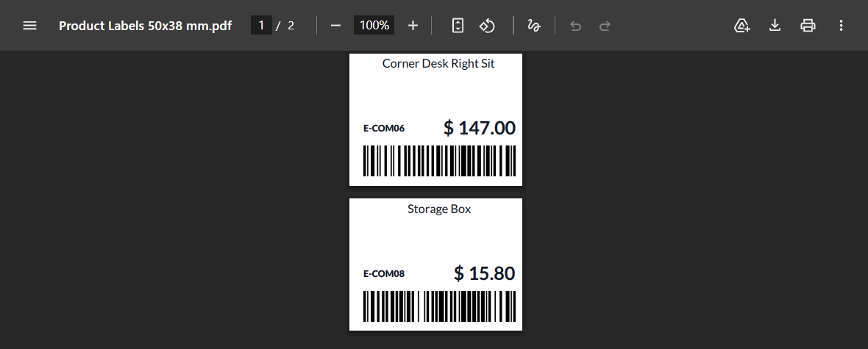Print the product labels document

point(808,26)
